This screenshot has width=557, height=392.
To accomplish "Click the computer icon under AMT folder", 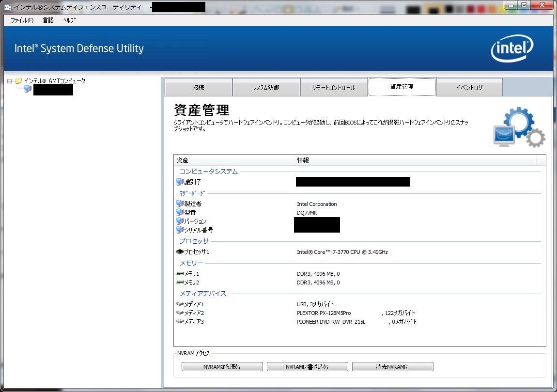I will [x=27, y=89].
